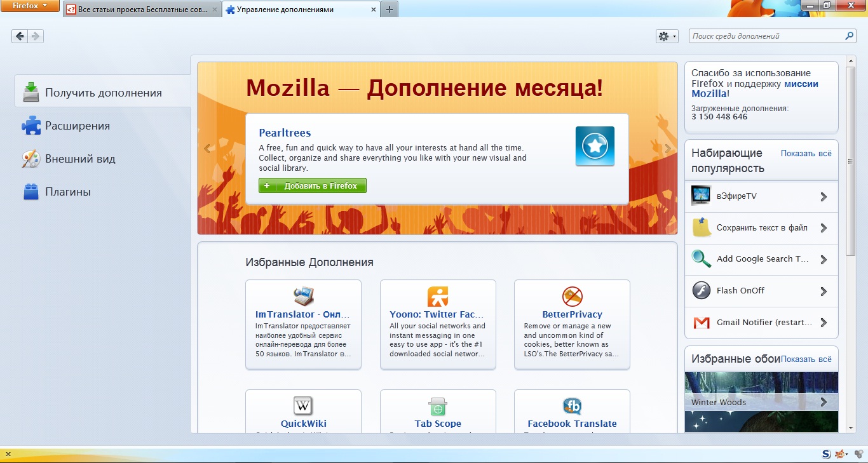The width and height of the screenshot is (868, 463).
Task: Open the Facebook Translate title link
Action: (x=573, y=424)
